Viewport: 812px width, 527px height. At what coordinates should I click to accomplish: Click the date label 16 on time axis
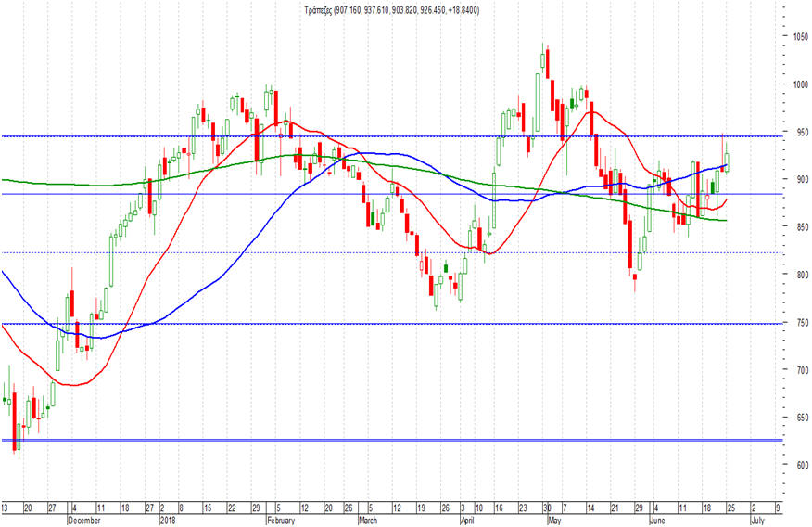(x=499, y=508)
